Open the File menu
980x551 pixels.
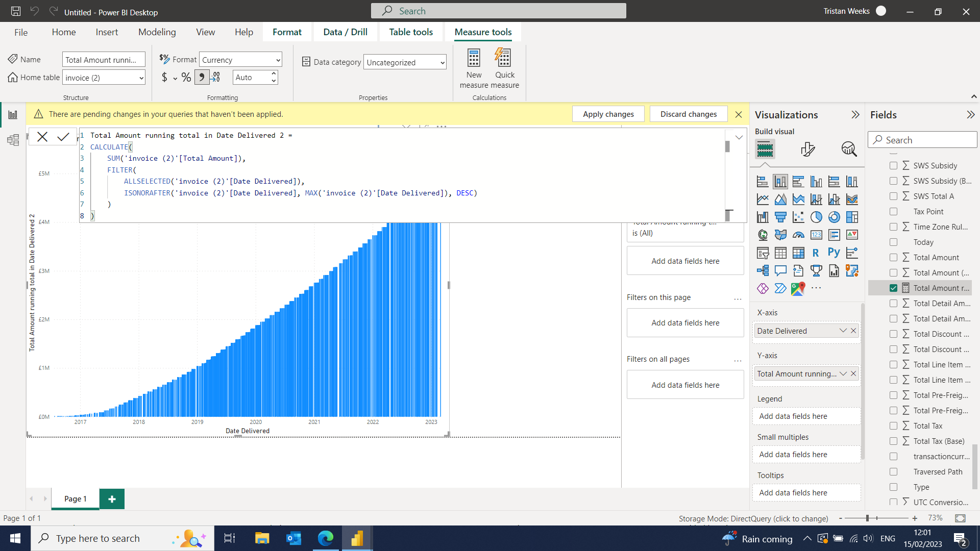pyautogui.click(x=21, y=32)
